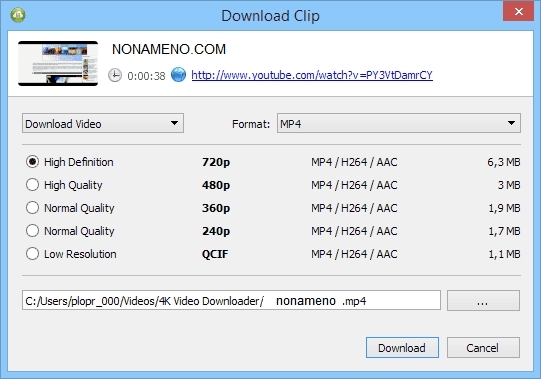Select the Low Resolution QCIF radio button
Image resolution: width=541 pixels, height=379 pixels.
32,254
